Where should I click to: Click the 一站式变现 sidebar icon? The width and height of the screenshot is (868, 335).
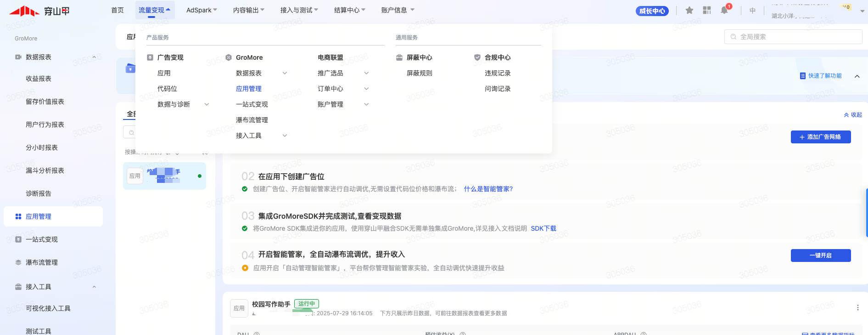(x=18, y=239)
